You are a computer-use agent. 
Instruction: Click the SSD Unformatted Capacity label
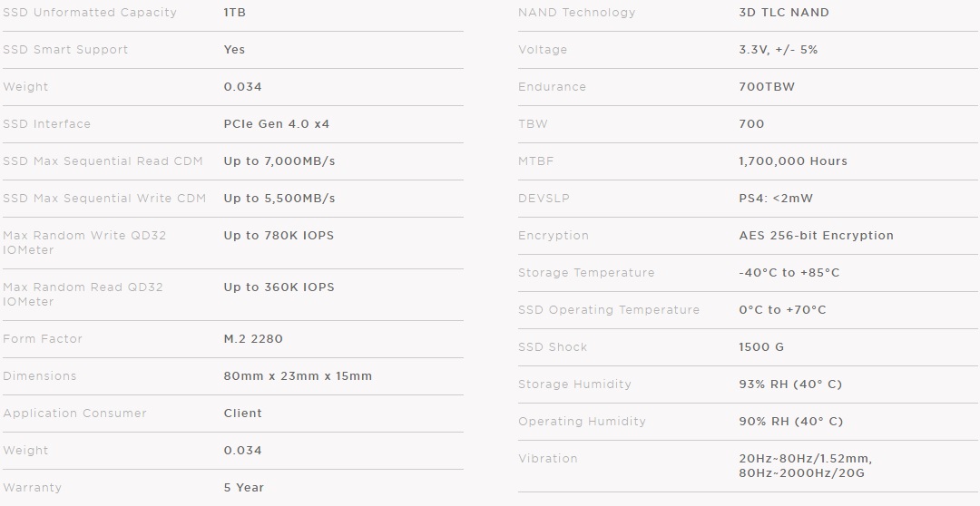(x=90, y=13)
